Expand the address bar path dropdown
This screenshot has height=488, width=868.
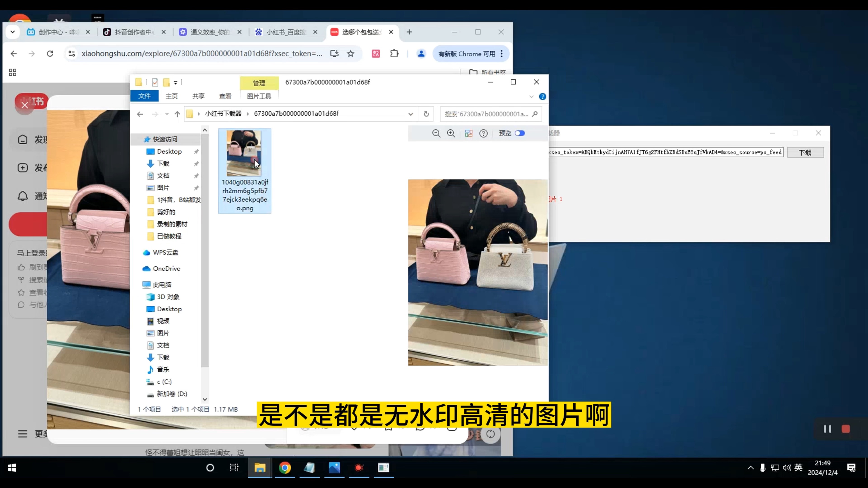411,114
